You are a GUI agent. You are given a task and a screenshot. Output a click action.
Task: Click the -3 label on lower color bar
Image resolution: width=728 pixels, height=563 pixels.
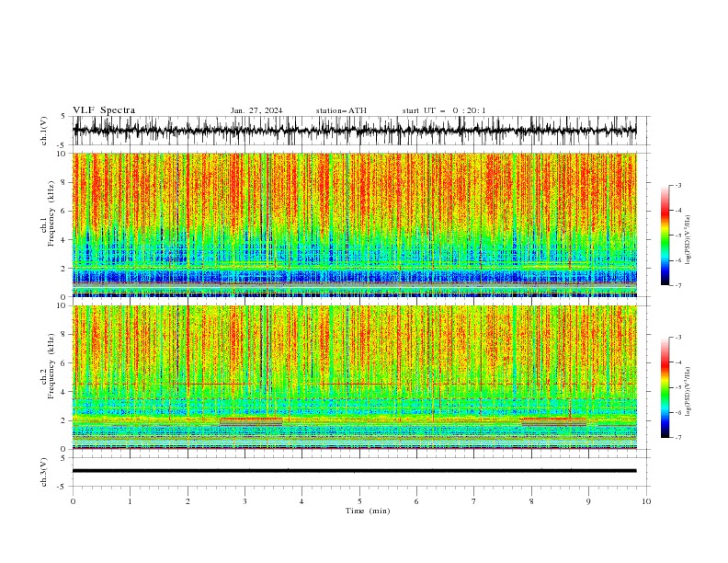coord(678,338)
